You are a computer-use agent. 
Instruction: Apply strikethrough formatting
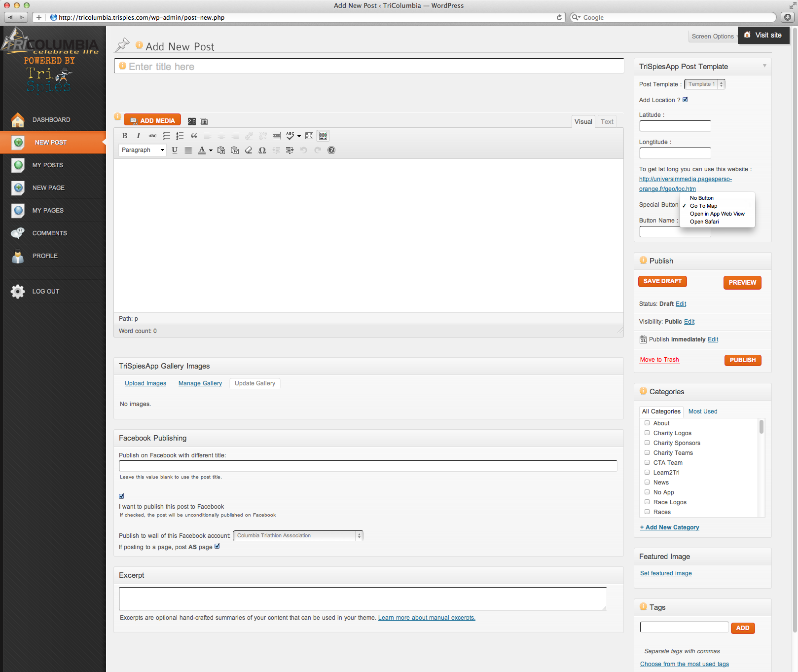click(x=152, y=136)
